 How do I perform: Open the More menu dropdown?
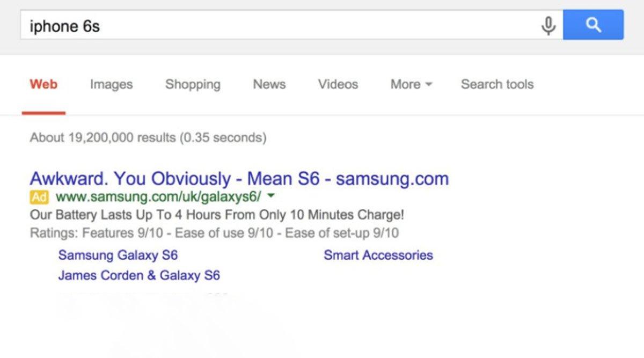[x=410, y=84]
